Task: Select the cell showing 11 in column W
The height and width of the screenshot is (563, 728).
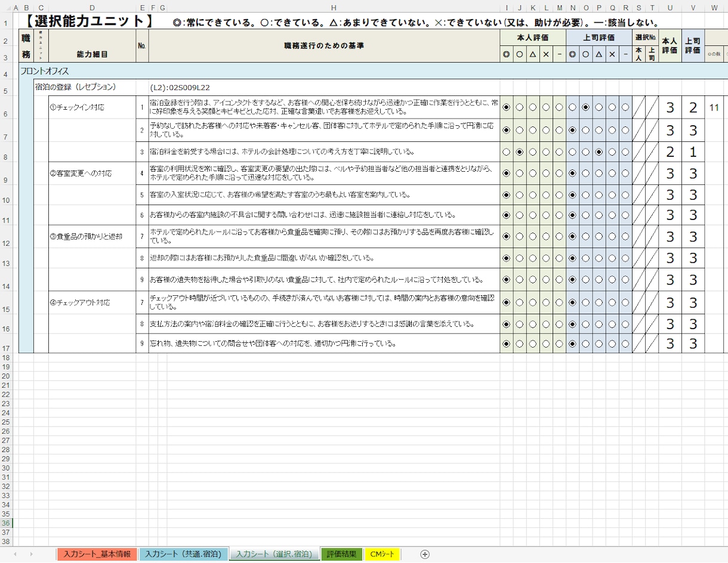Action: (714, 107)
